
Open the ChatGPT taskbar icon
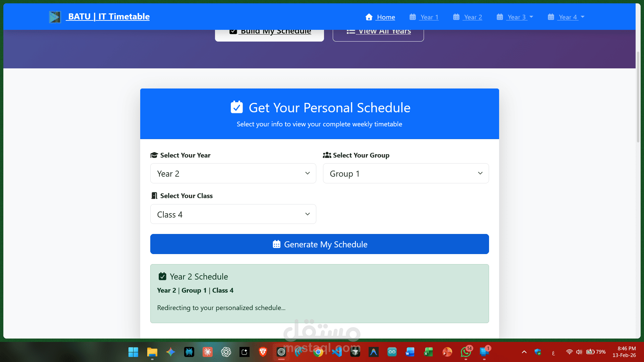click(x=226, y=352)
